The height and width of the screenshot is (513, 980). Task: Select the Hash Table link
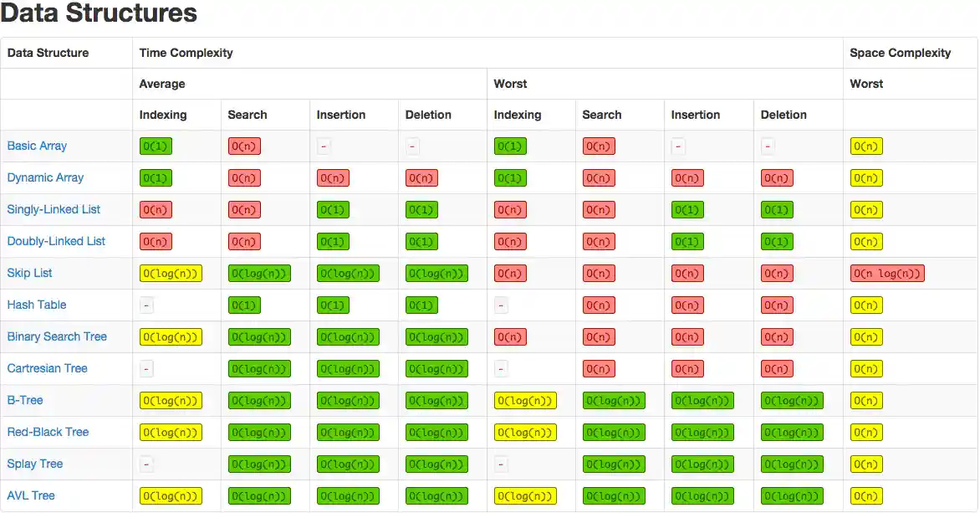point(37,305)
